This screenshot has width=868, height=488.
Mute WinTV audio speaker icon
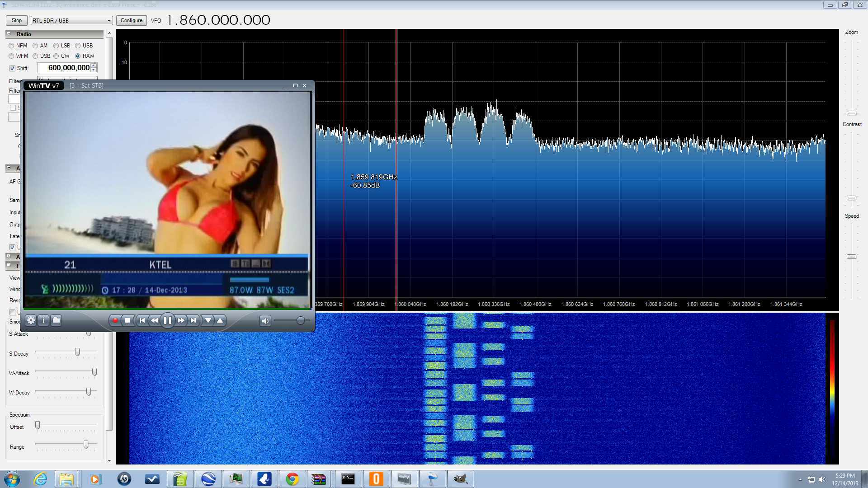coord(265,321)
